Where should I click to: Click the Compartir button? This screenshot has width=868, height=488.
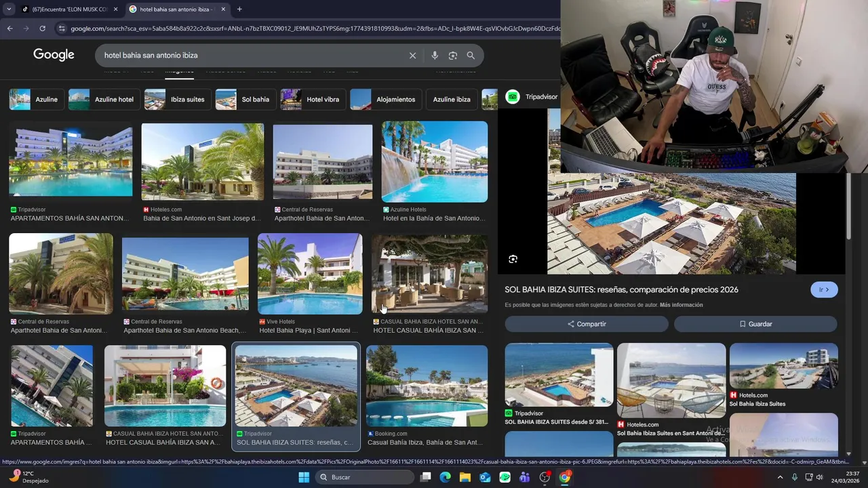(x=587, y=324)
